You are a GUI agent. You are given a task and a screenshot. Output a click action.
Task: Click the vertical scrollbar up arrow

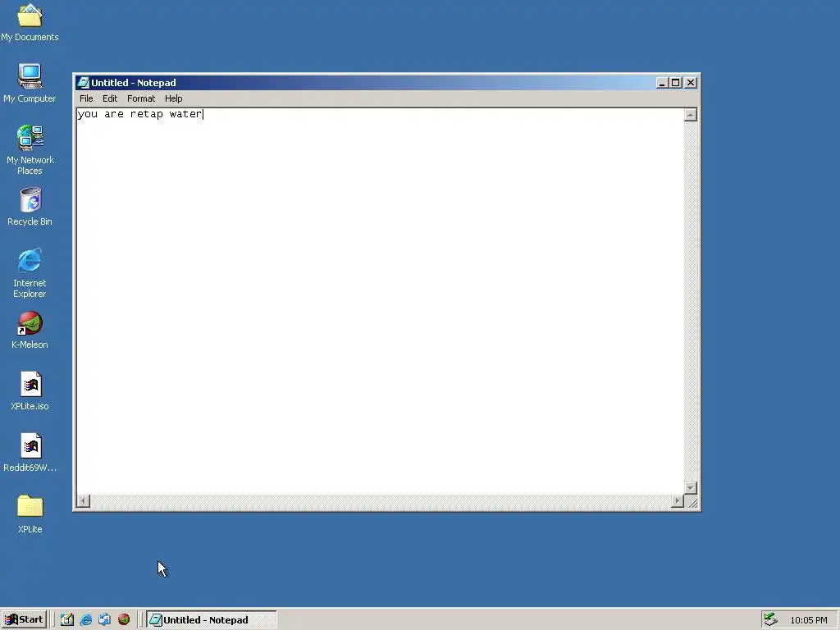691,115
